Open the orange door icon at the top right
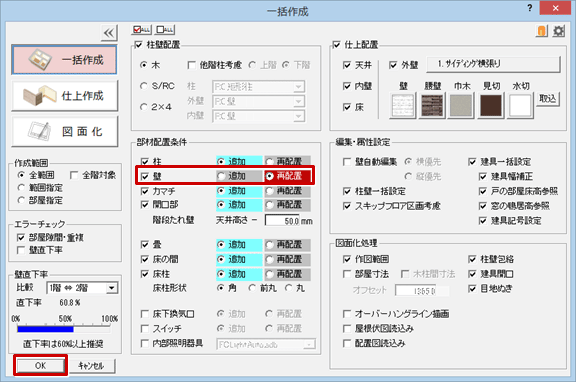Viewport: 576px width, 382px height. pyautogui.click(x=541, y=31)
